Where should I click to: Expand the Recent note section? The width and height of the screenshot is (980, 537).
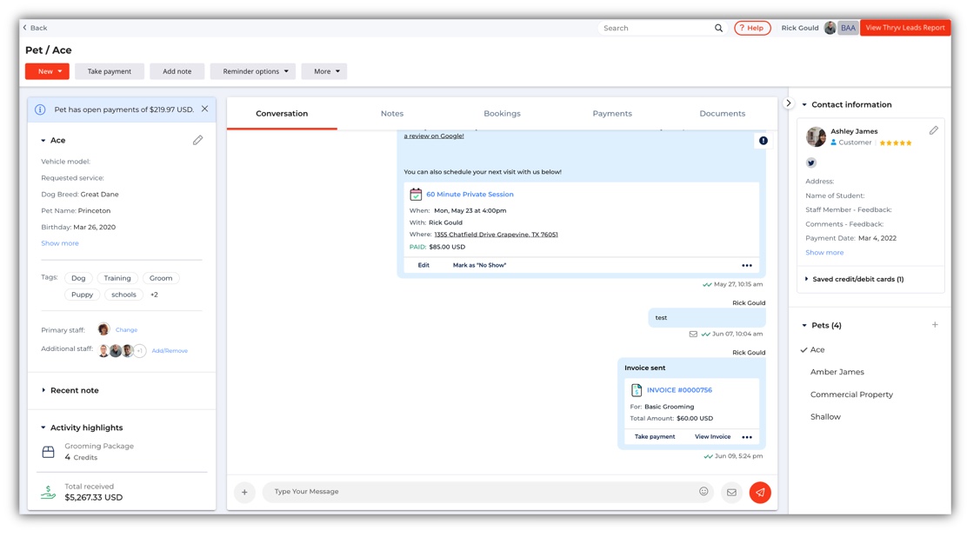point(43,390)
